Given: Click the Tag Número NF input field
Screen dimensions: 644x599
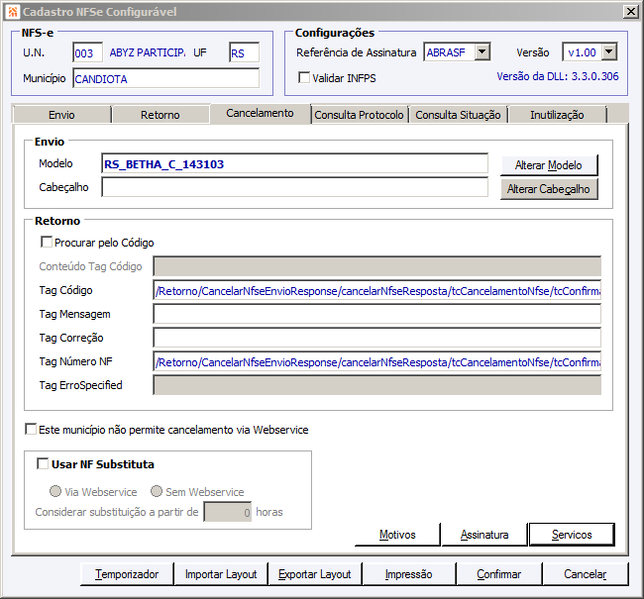Looking at the screenshot, I should 377,362.
